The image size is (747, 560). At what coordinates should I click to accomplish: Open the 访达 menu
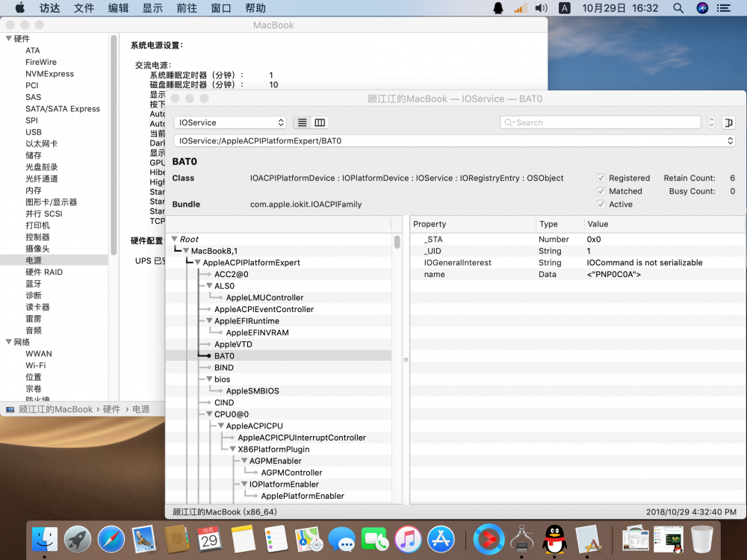(x=50, y=8)
